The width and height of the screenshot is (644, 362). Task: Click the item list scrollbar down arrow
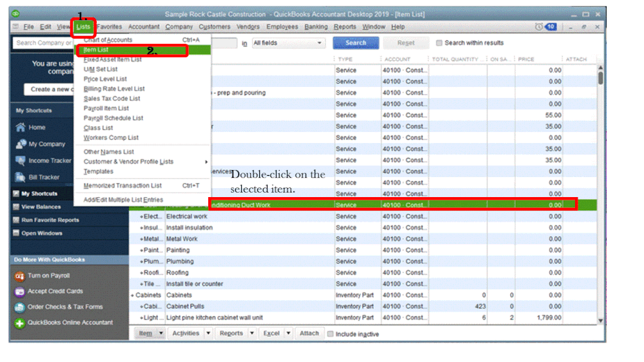pyautogui.click(x=600, y=321)
